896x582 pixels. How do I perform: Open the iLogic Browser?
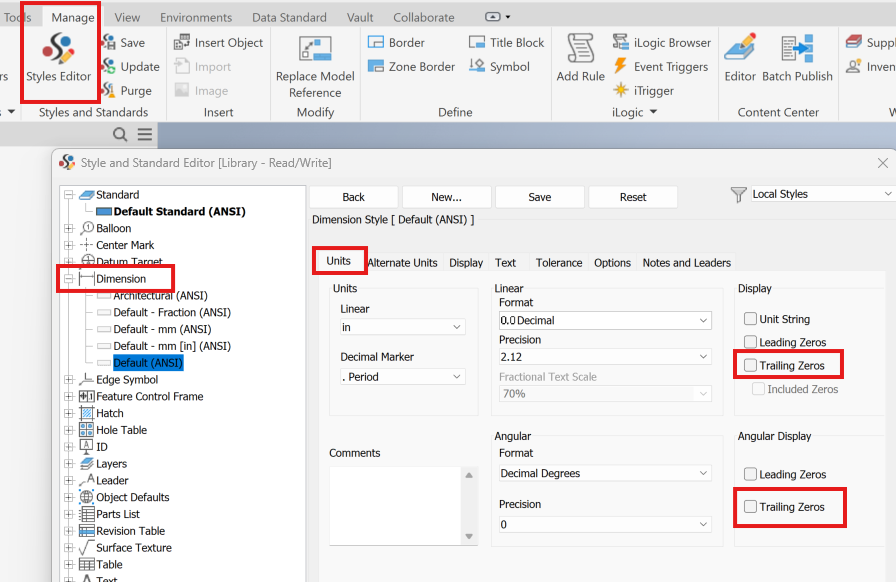click(662, 42)
